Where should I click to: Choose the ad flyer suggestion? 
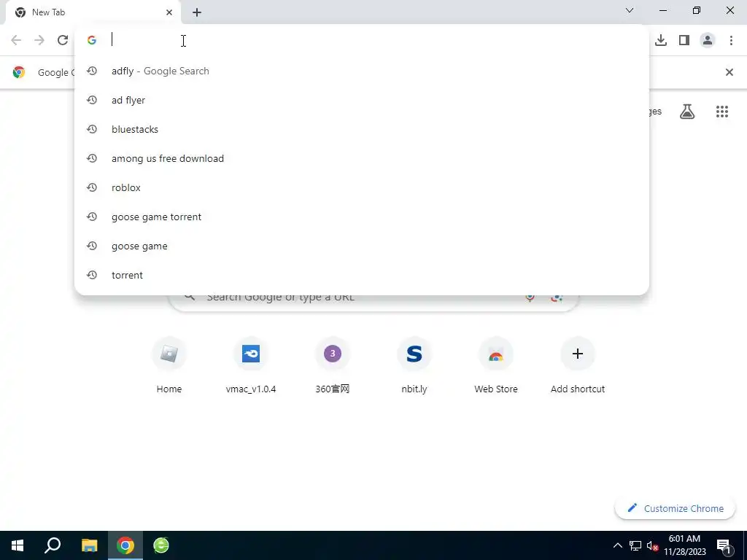tap(362, 100)
